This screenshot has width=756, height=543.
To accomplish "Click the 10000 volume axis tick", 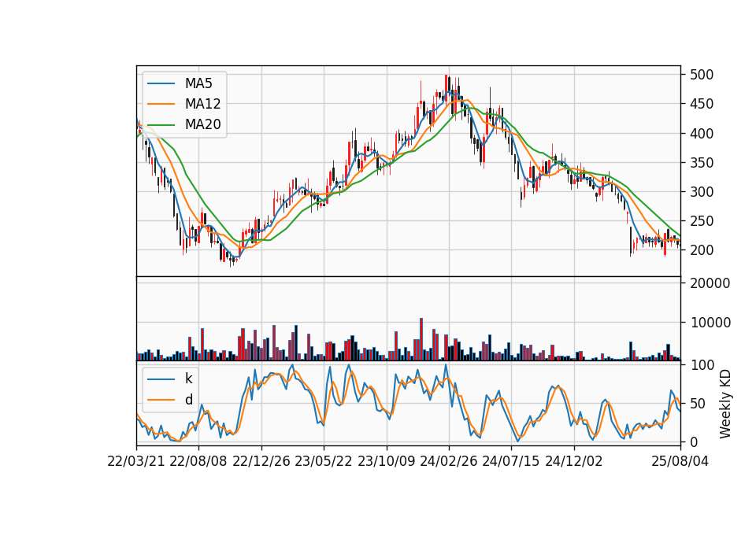I will coord(710,323).
